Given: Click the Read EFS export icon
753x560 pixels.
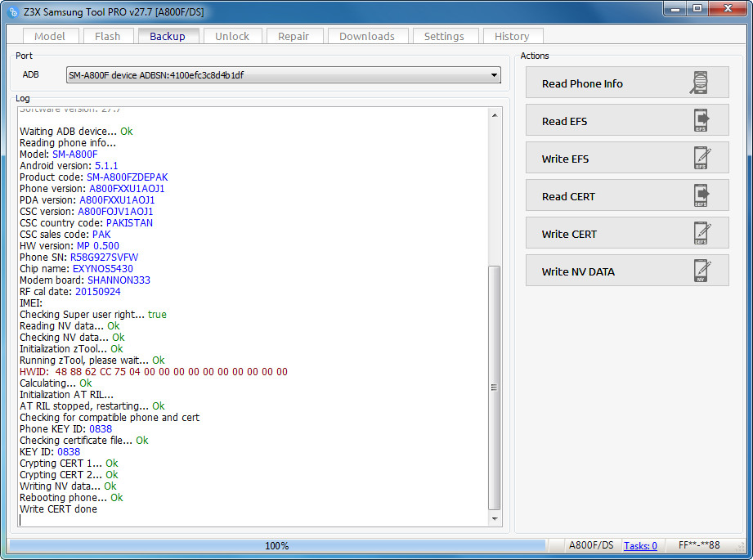Looking at the screenshot, I should (701, 120).
